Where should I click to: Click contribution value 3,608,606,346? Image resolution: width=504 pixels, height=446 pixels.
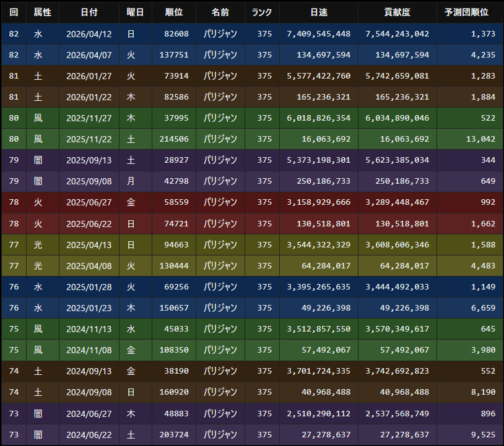(397, 245)
